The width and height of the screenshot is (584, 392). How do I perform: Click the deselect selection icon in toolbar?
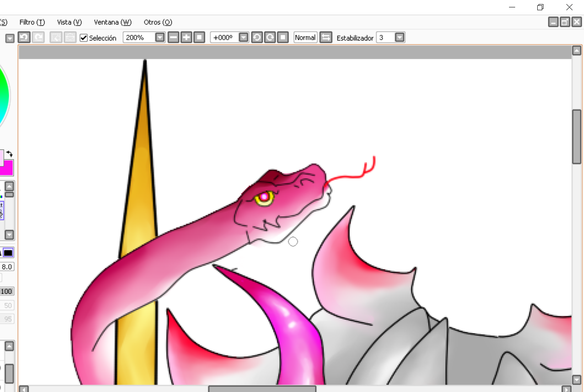click(x=56, y=37)
